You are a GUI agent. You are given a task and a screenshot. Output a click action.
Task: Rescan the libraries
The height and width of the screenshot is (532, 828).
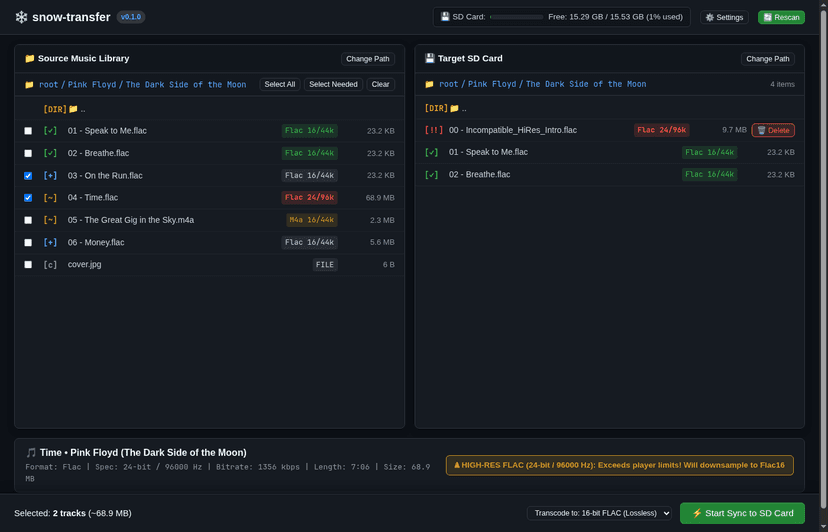782,17
